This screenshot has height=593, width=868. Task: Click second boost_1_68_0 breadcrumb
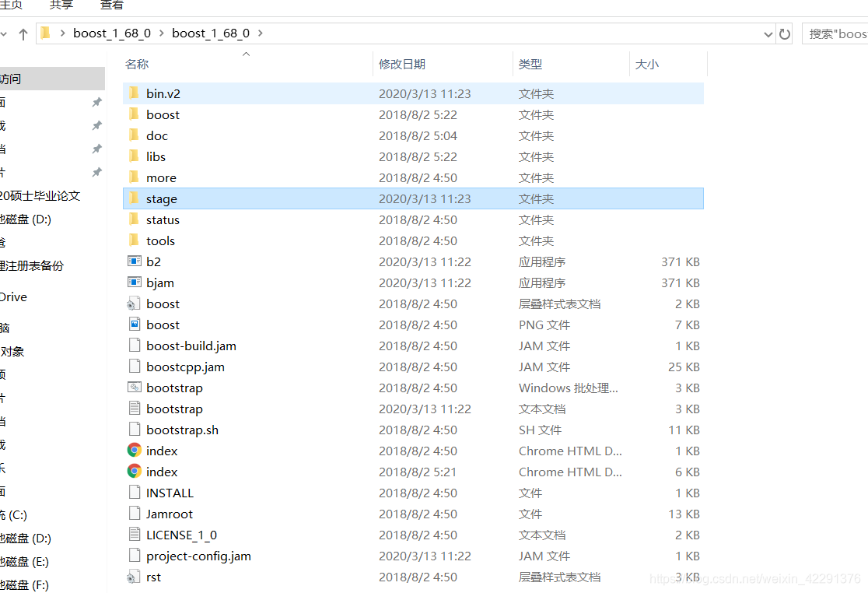point(211,33)
